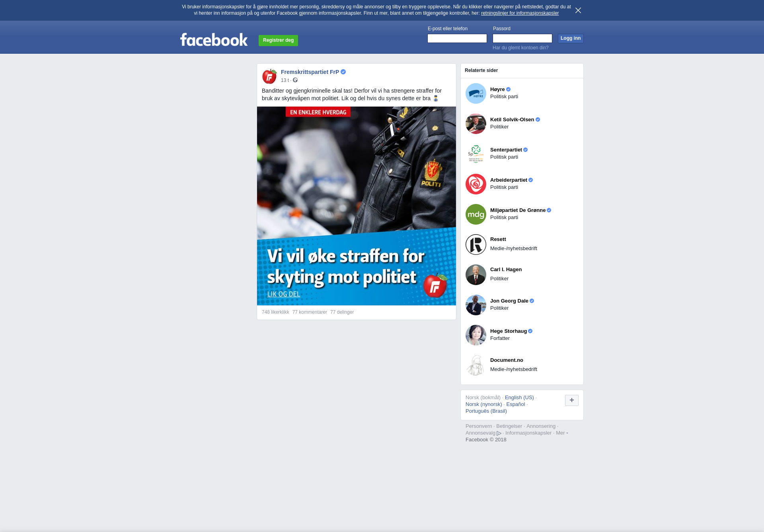Focus the Passord input field
This screenshot has width=764, height=532.
pos(522,38)
